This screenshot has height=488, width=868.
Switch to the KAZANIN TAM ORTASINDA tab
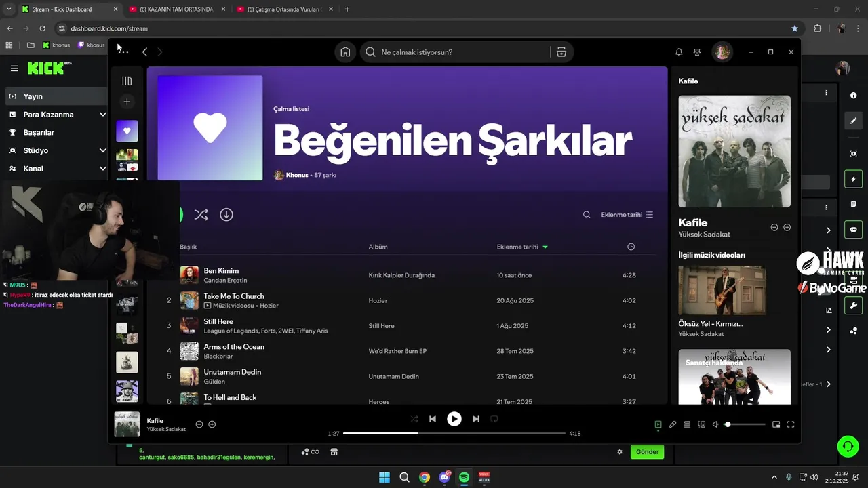[176, 9]
